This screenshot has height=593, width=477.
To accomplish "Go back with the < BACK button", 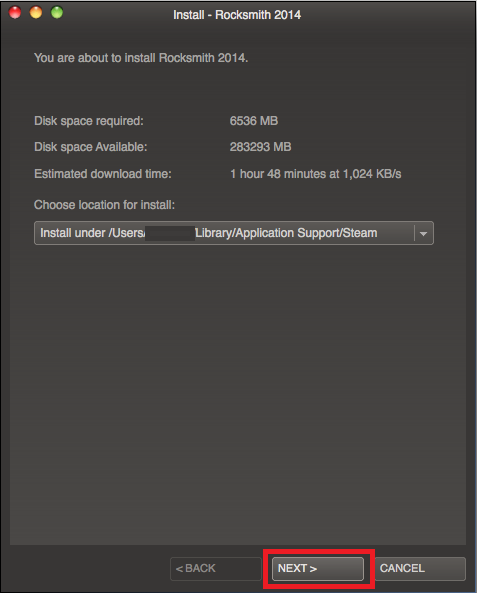I will coord(216,568).
